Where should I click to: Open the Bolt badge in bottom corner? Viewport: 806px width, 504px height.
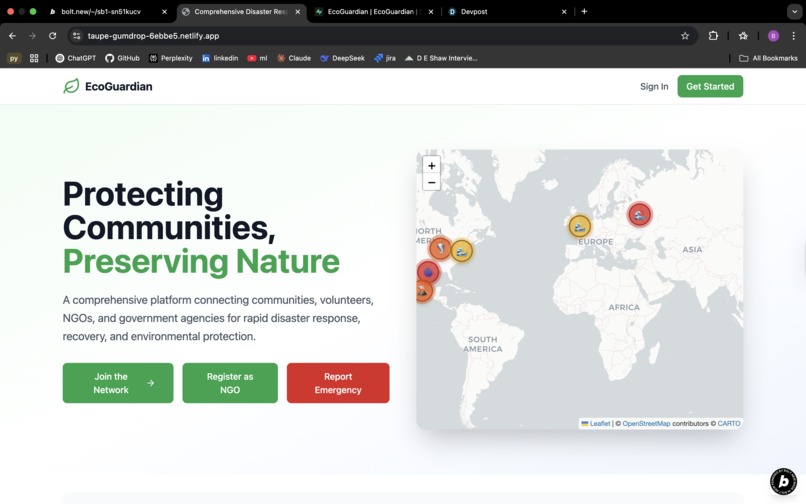pos(783,481)
